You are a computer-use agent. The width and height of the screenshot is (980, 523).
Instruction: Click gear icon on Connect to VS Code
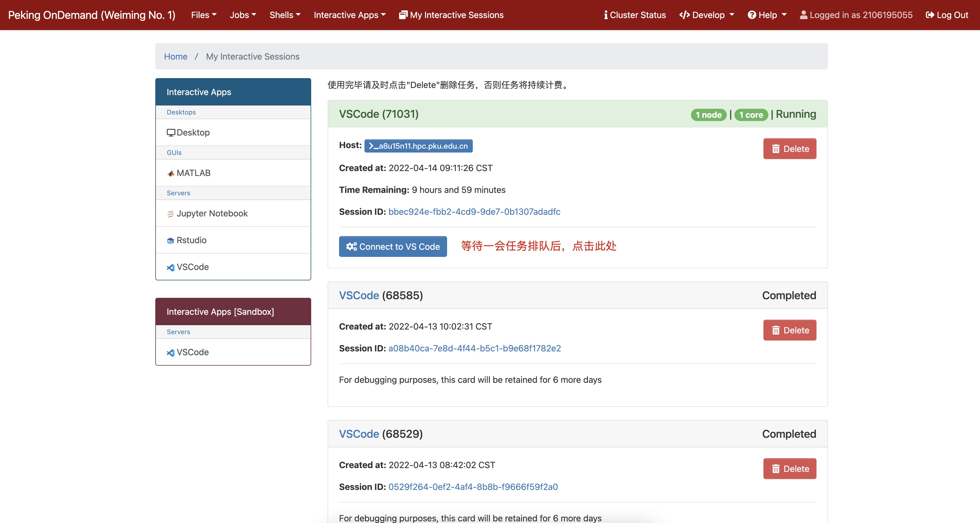click(x=351, y=246)
